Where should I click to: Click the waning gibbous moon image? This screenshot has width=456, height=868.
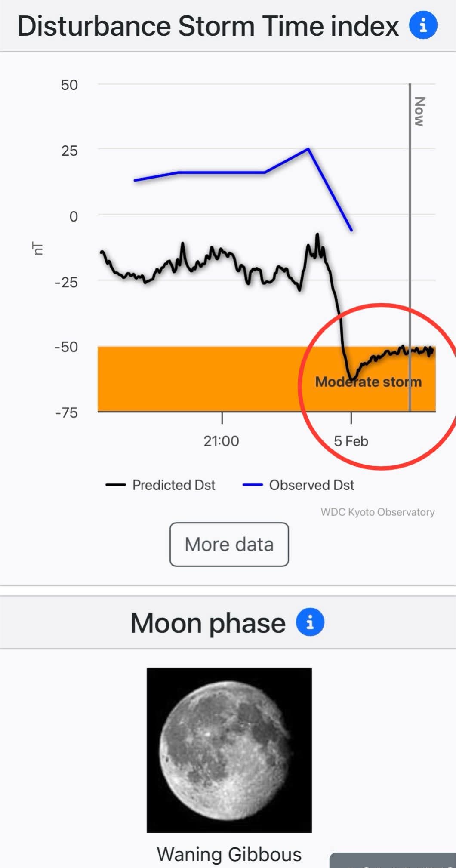tap(229, 750)
